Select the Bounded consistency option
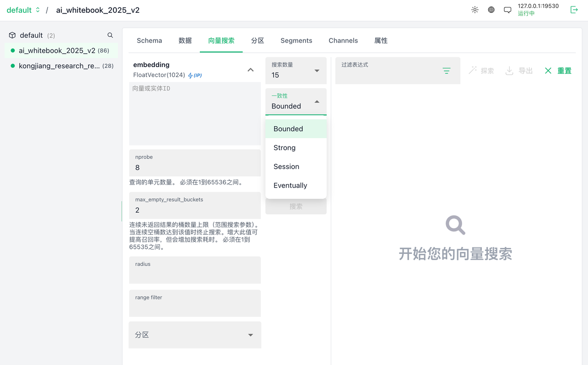The height and width of the screenshot is (365, 588). 296,129
